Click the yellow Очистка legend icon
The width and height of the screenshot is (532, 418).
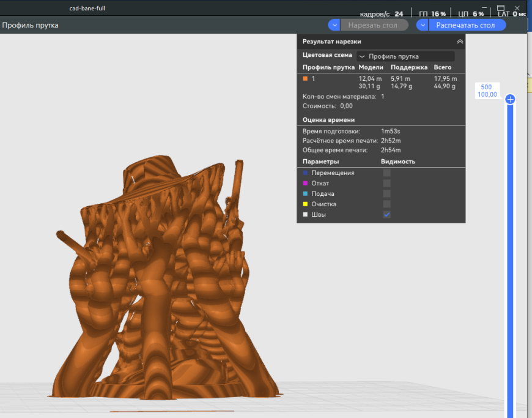point(306,204)
